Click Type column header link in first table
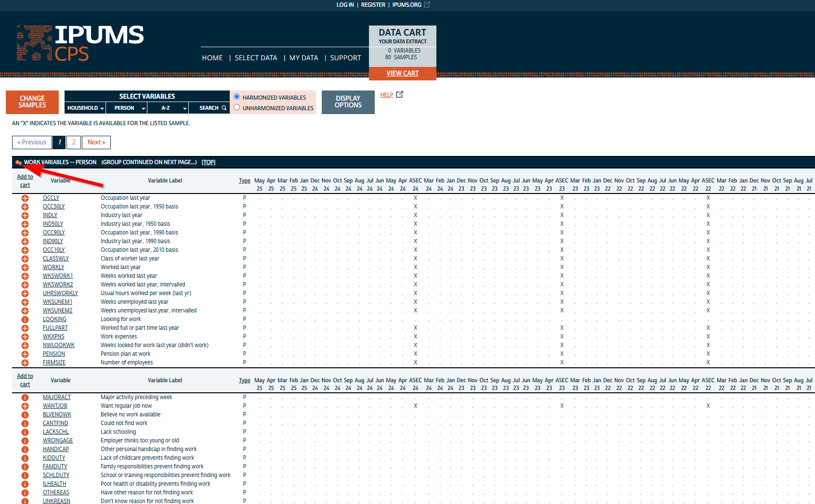 click(245, 181)
